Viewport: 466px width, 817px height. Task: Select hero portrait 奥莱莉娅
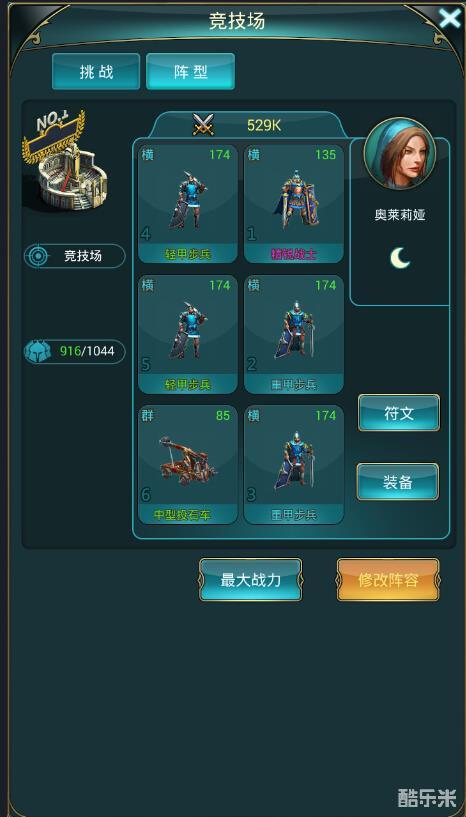(400, 153)
